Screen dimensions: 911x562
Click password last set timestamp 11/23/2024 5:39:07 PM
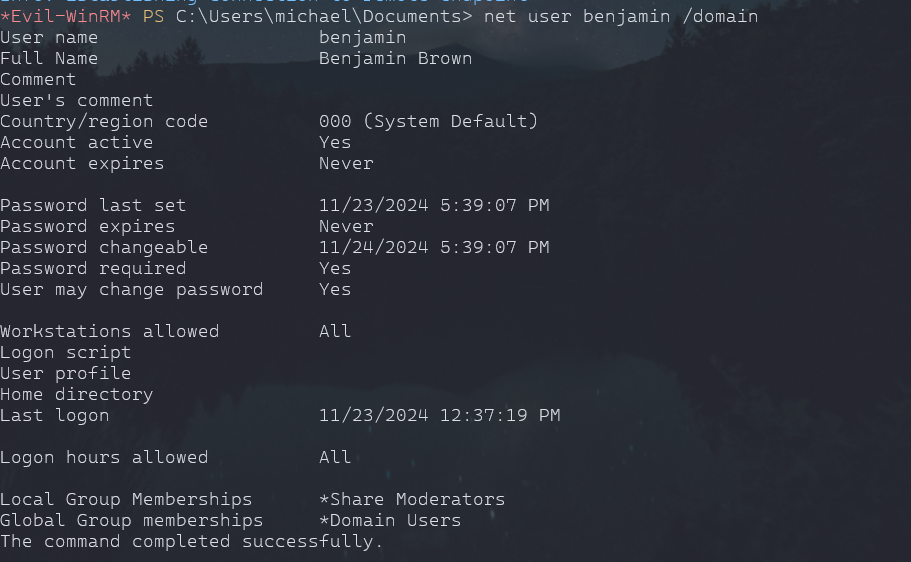click(x=434, y=205)
